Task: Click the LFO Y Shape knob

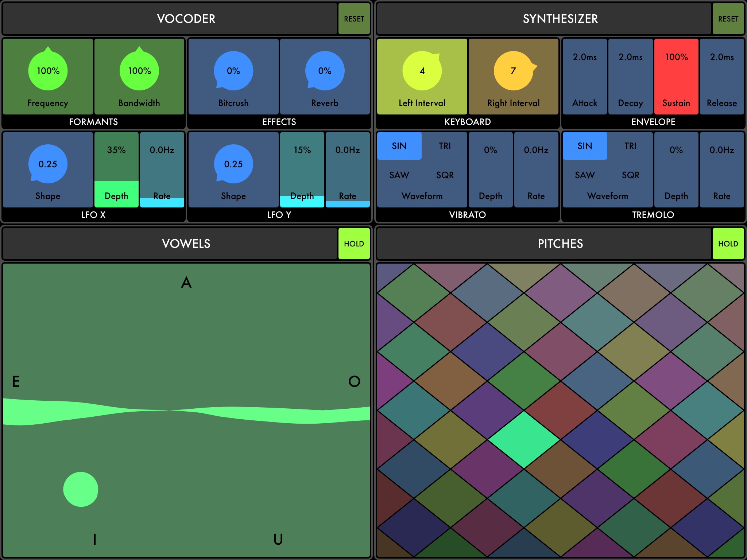Action: 233,164
